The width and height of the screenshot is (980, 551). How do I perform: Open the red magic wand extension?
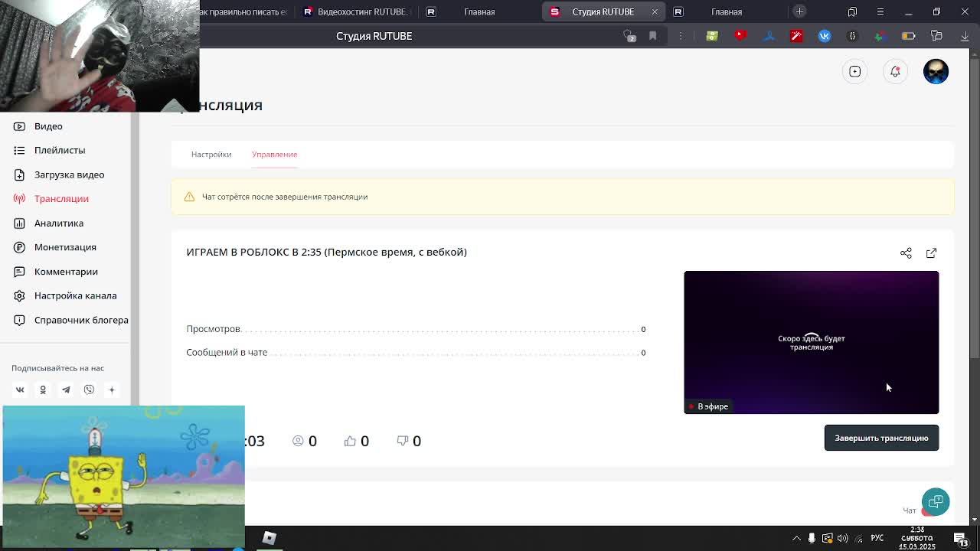coord(796,36)
